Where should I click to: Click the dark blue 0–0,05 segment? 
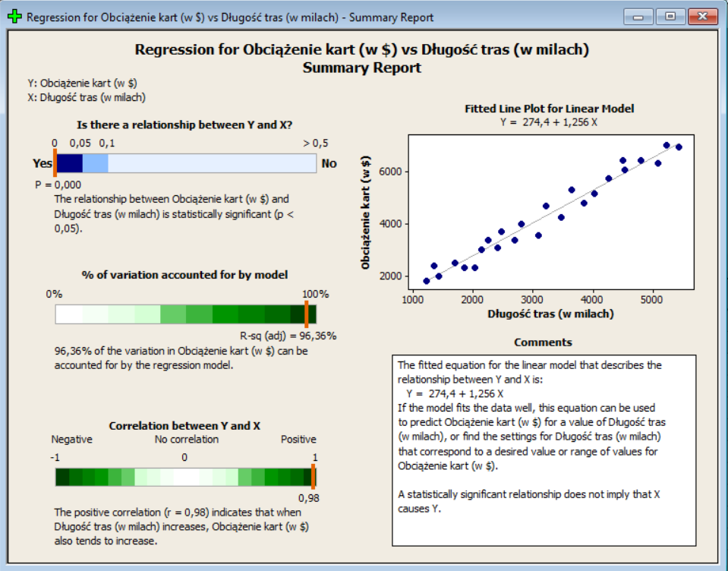point(69,163)
